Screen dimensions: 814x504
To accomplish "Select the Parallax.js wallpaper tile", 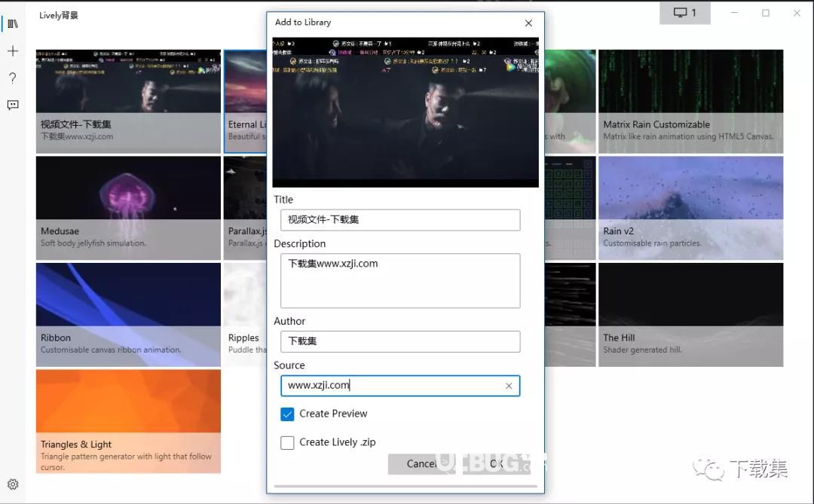I will coord(245,208).
